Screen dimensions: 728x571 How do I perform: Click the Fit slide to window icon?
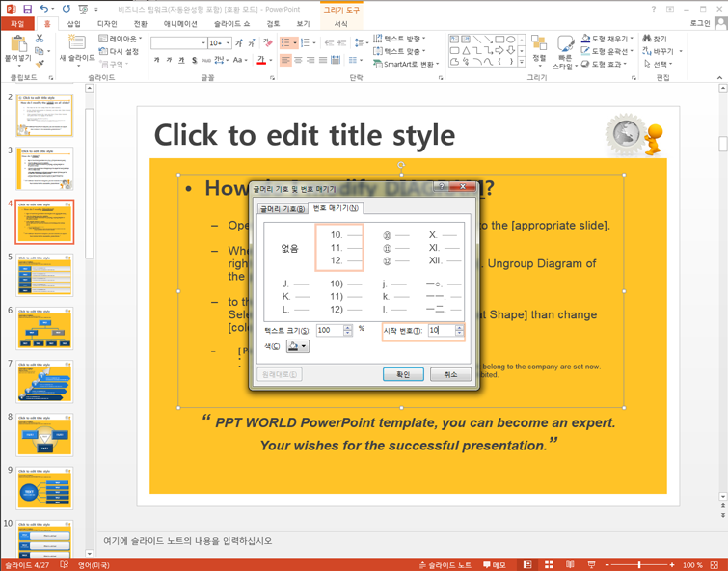pyautogui.click(x=715, y=564)
